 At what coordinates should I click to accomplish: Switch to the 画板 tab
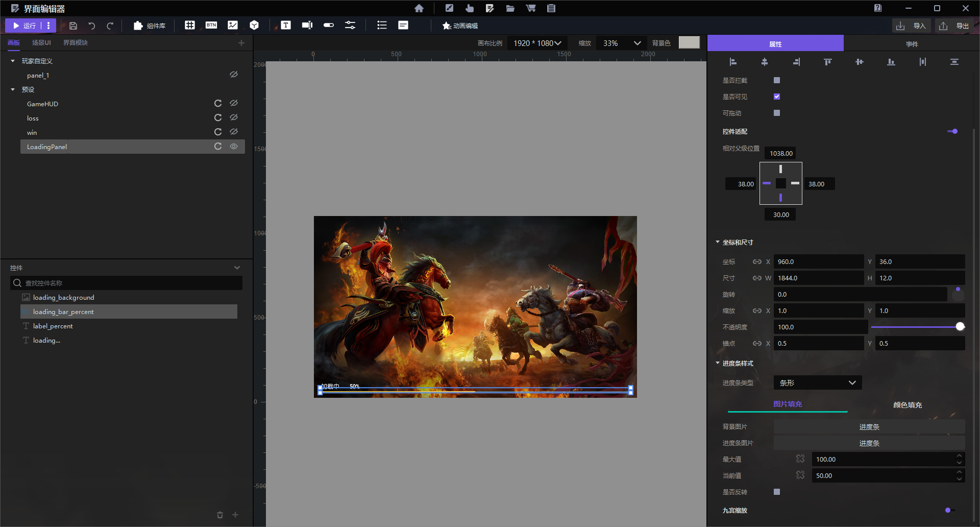(x=14, y=43)
